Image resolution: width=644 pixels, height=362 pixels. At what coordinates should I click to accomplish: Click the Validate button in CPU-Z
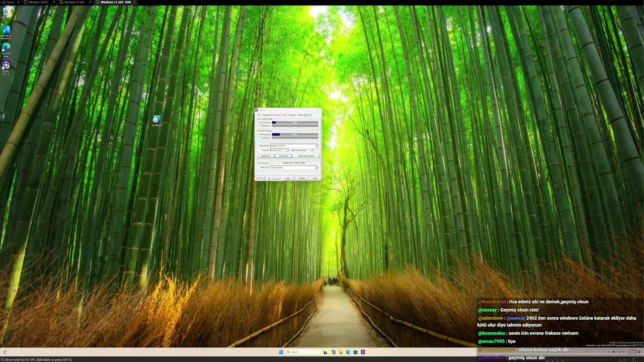pyautogui.click(x=302, y=178)
